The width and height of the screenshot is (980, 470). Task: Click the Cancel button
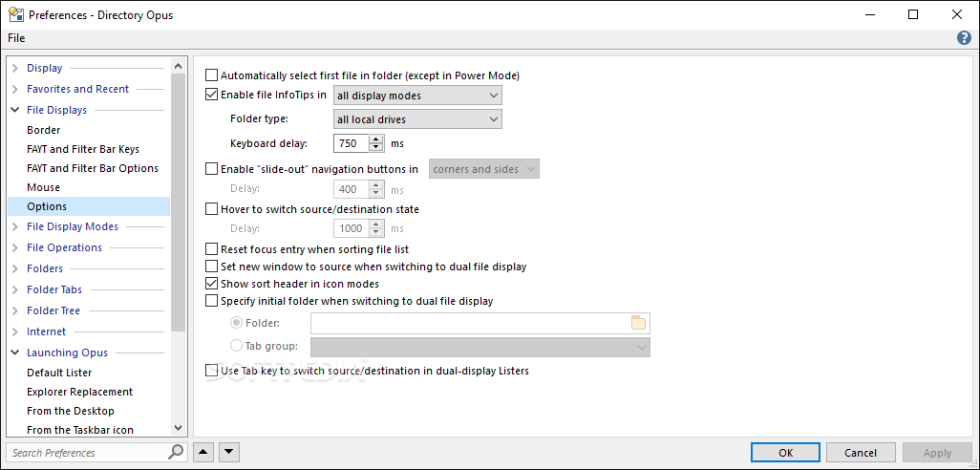pyautogui.click(x=861, y=453)
